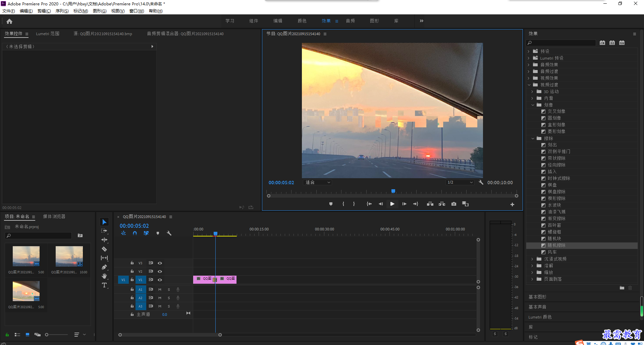
Task: Toggle sync lock for track A3
Action: (x=151, y=306)
